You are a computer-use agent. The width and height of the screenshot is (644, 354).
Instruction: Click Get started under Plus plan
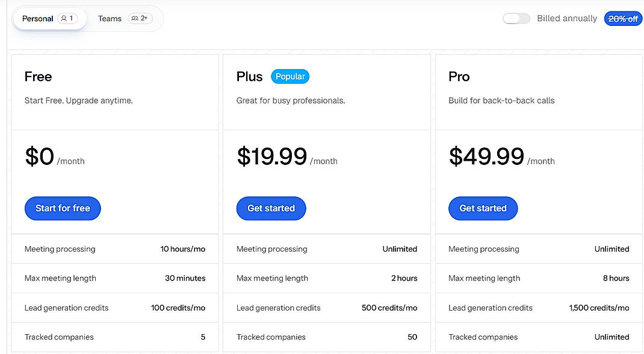point(271,208)
